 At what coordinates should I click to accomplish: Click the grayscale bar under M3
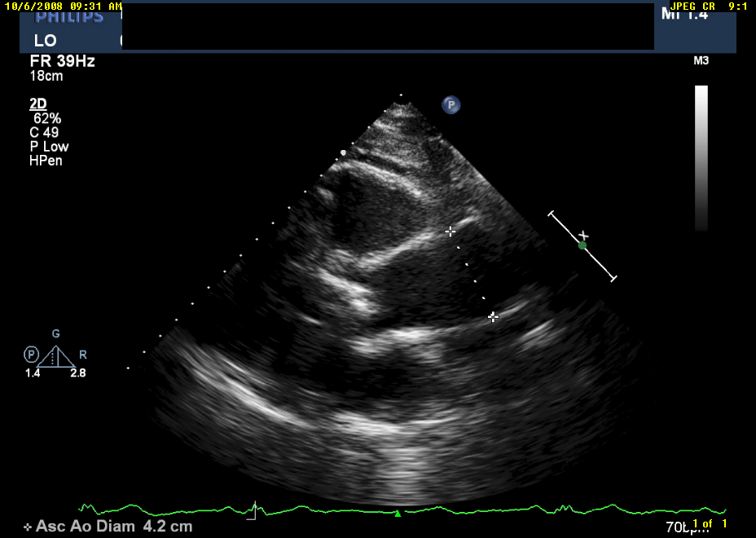701,157
